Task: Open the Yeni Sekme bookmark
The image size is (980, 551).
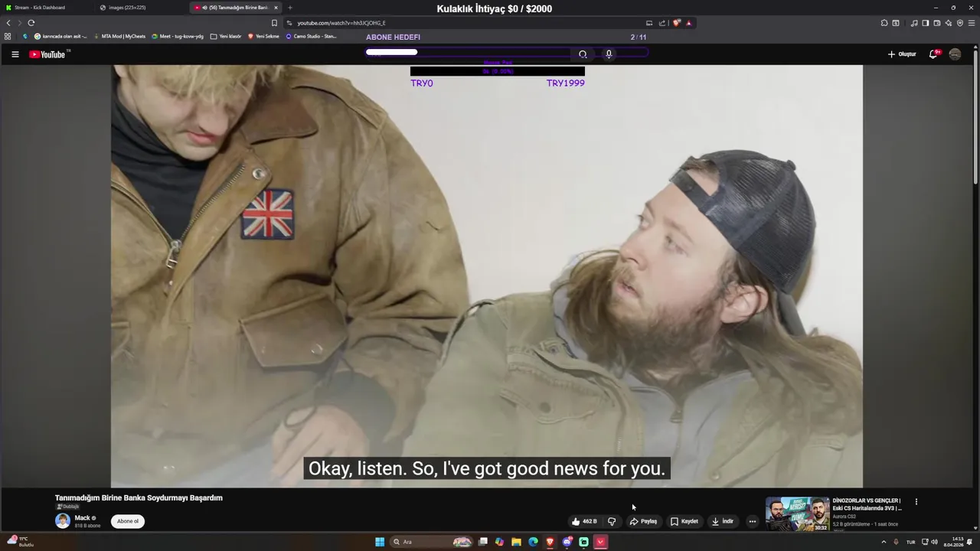Action: click(263, 36)
